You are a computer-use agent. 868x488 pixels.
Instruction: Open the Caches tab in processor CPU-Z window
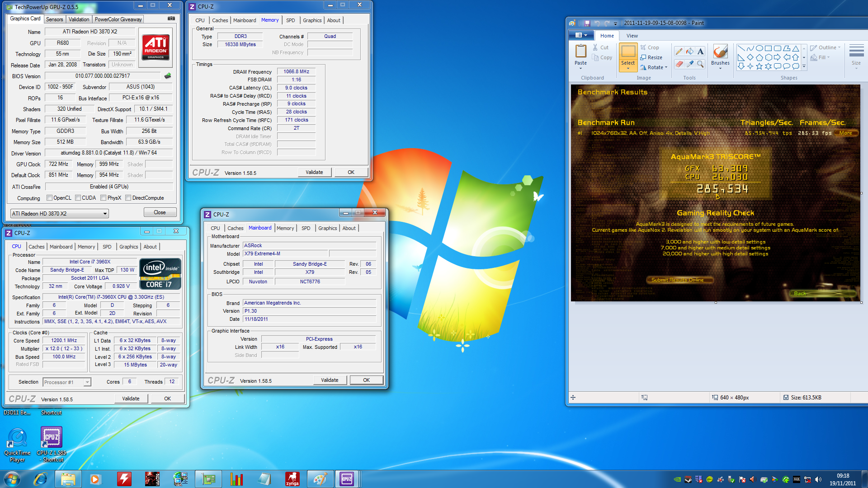click(37, 247)
